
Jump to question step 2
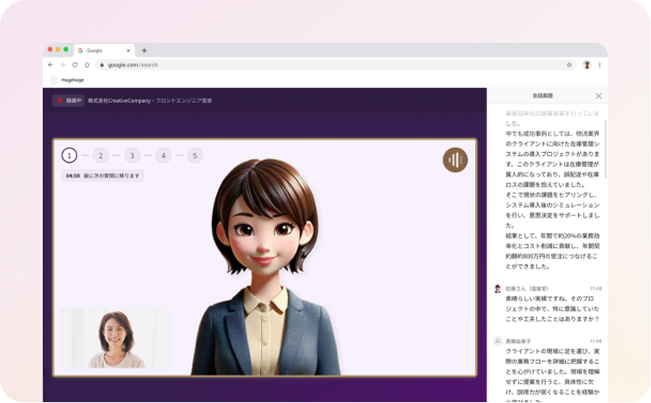click(100, 155)
